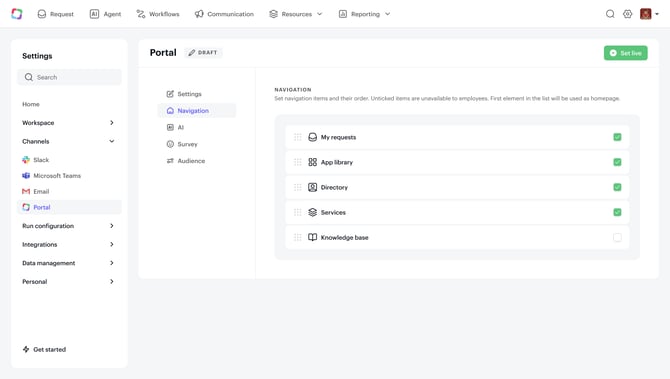Uncheck the My requests checkbox
Viewport: 670px width, 379px height.
tap(617, 137)
